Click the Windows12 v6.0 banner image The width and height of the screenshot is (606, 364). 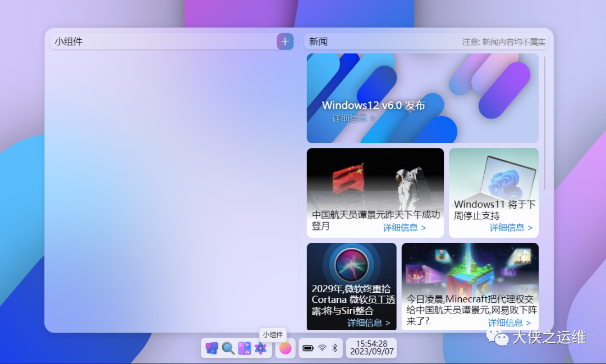click(423, 98)
